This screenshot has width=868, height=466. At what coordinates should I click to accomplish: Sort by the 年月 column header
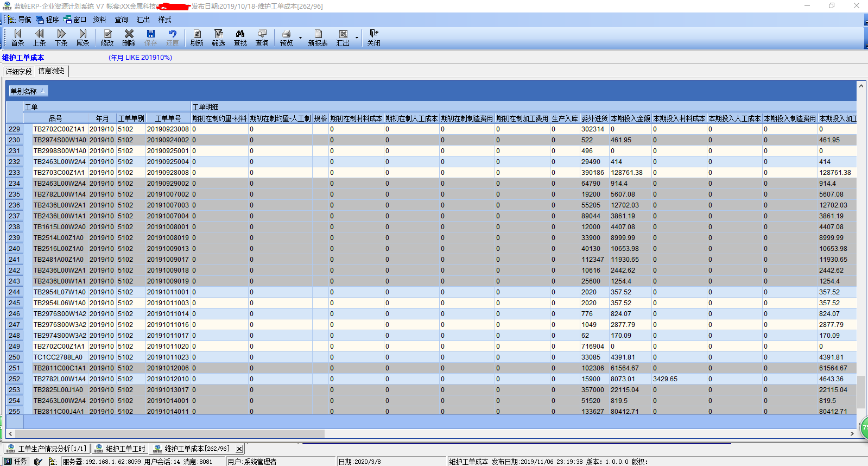102,118
